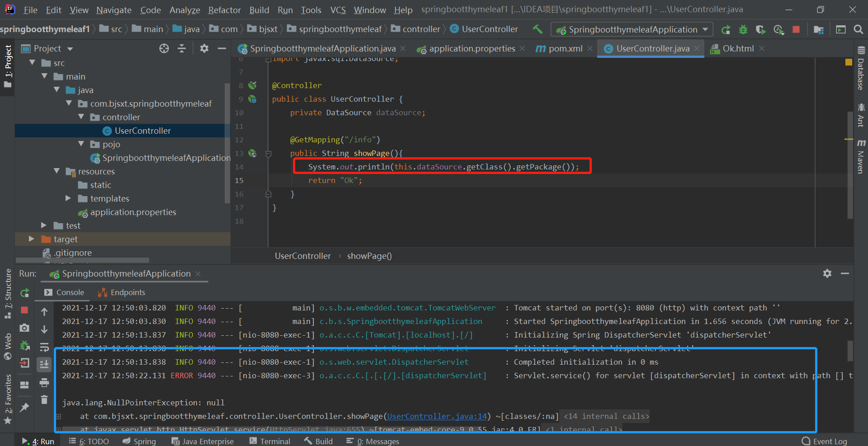Open the Ant tool window
Image resolution: width=868 pixels, height=446 pixels.
tap(861, 115)
